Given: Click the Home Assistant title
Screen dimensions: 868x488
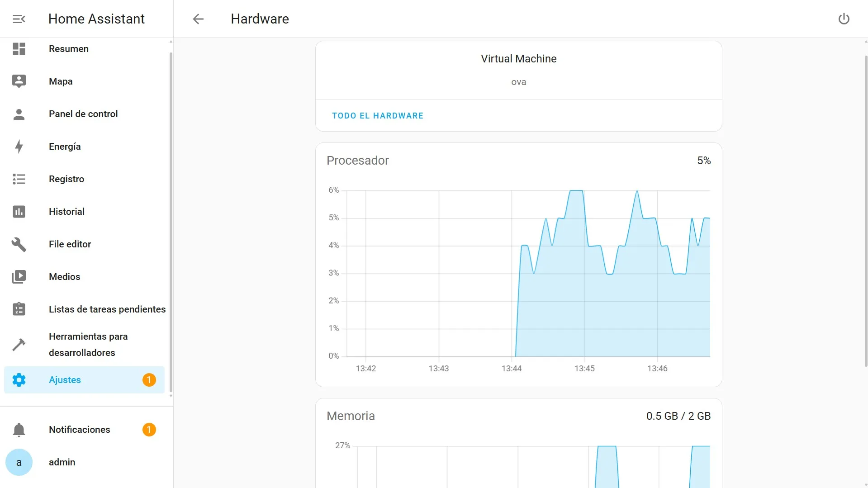Looking at the screenshot, I should [96, 19].
